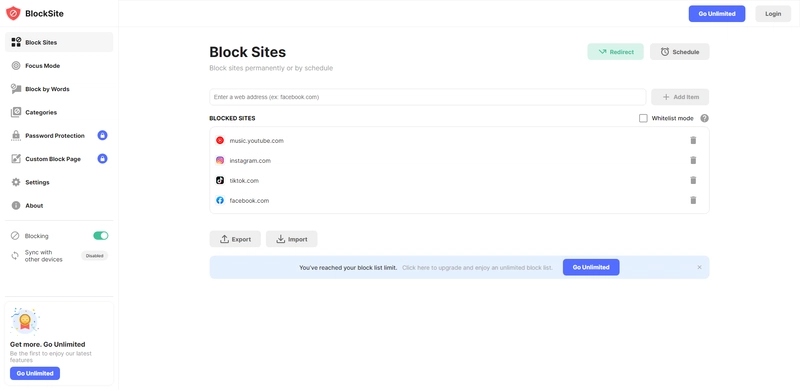This screenshot has width=800, height=390.
Task: Dismiss the block list limit banner
Action: (699, 267)
